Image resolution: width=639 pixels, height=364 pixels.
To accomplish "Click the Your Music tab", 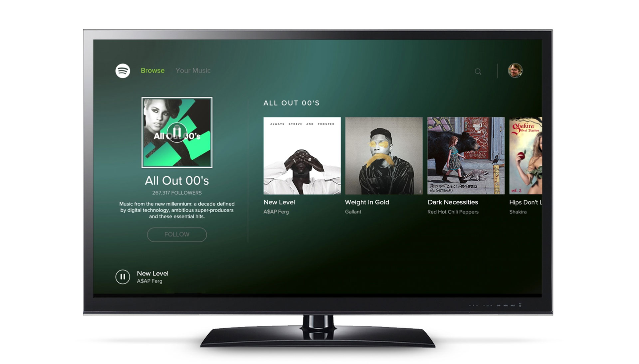I will point(193,70).
